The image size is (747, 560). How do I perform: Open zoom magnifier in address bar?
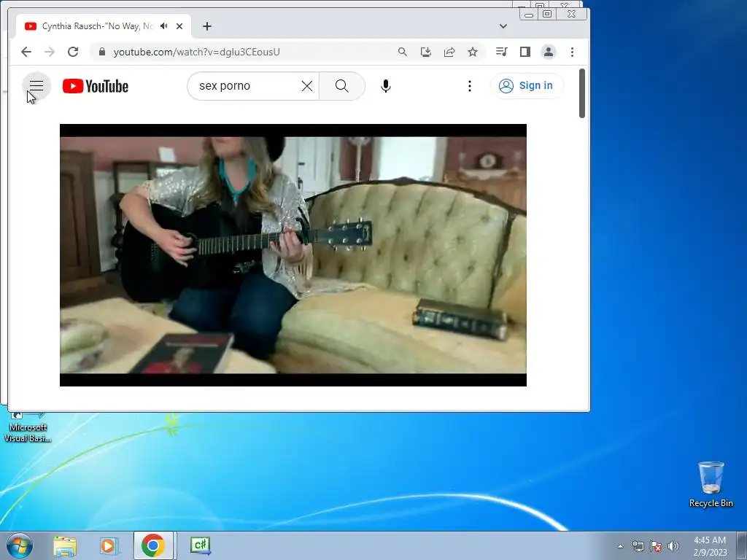(403, 52)
